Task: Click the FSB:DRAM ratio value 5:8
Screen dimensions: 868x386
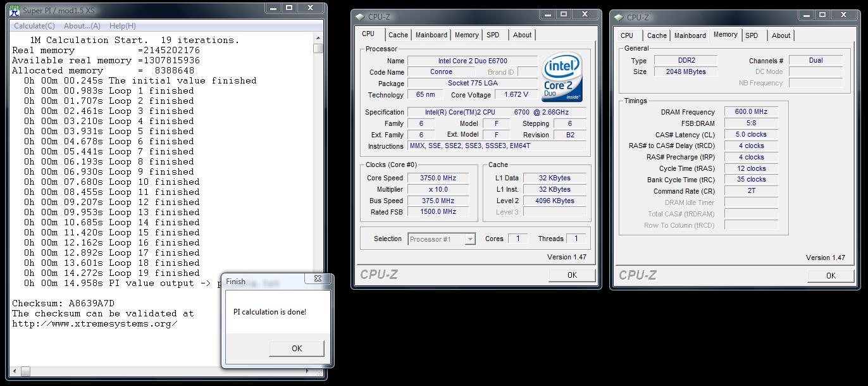Action: [x=751, y=123]
